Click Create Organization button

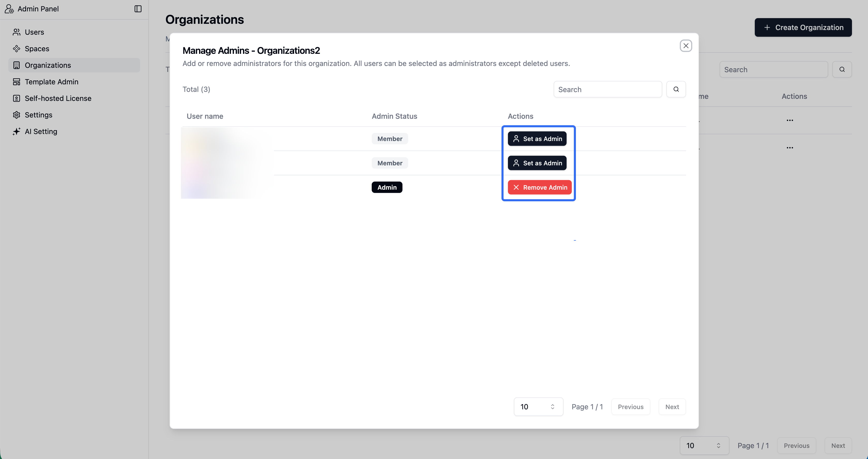pyautogui.click(x=803, y=28)
